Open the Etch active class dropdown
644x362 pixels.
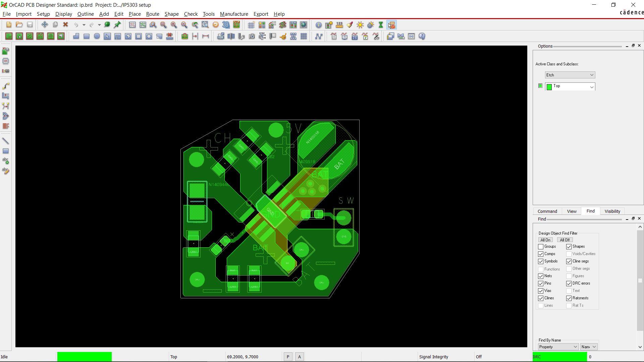pyautogui.click(x=570, y=75)
